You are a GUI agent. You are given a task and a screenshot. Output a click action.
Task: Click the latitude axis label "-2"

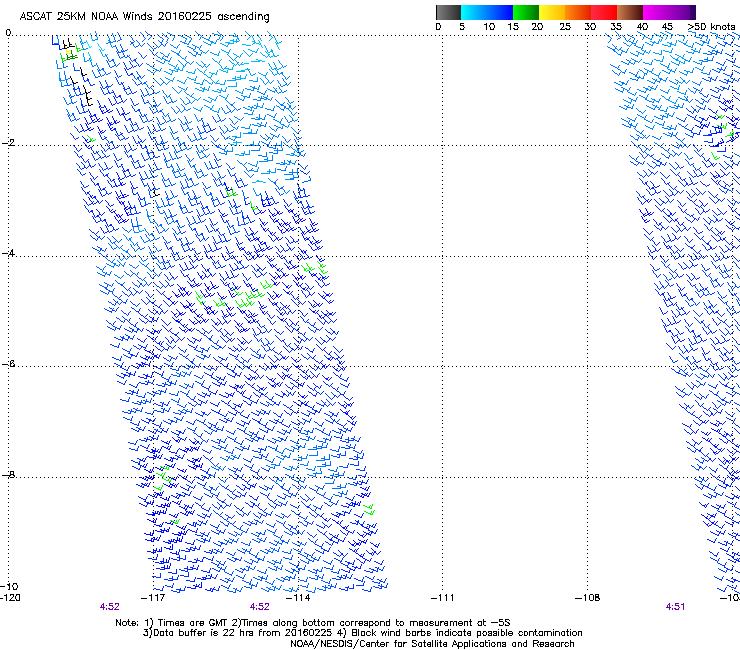click(8, 143)
